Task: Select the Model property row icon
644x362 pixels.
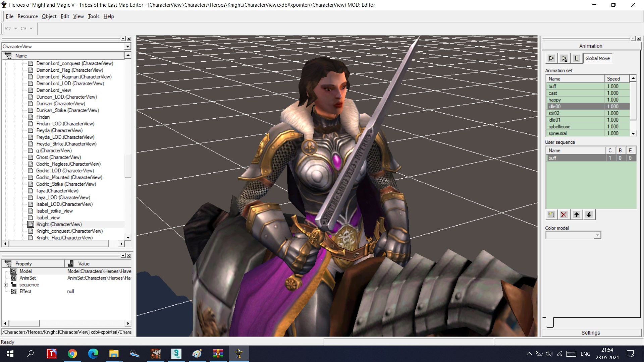Action: (14, 271)
